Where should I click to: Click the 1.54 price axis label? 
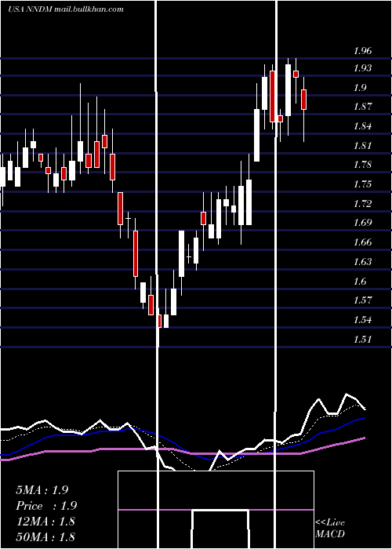coord(362,320)
